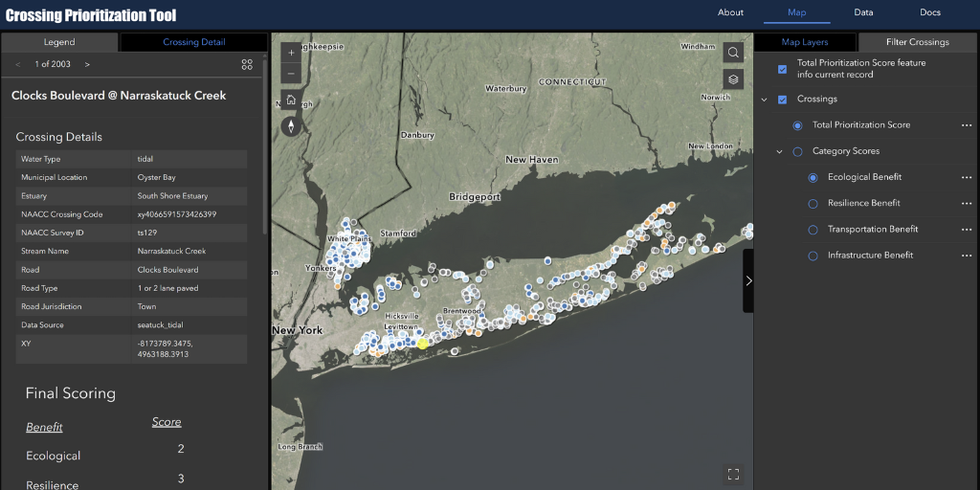Open options for Infrastructure Benefit layer

[x=967, y=256]
